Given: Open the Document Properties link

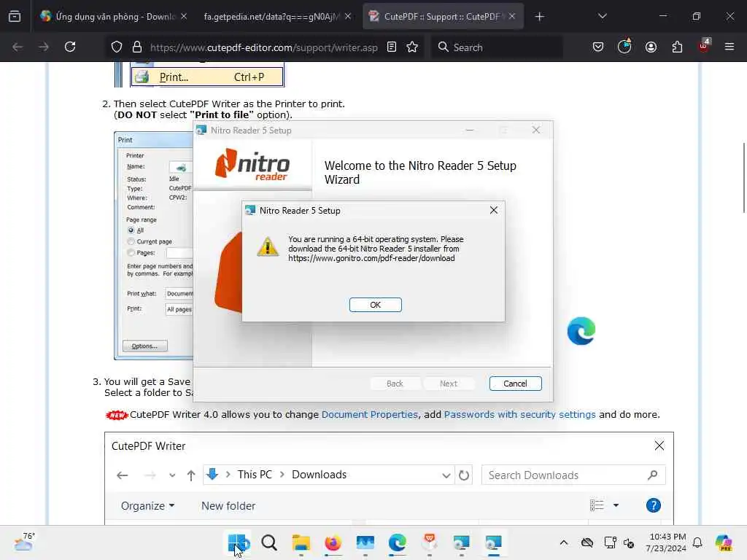Looking at the screenshot, I should pos(370,414).
